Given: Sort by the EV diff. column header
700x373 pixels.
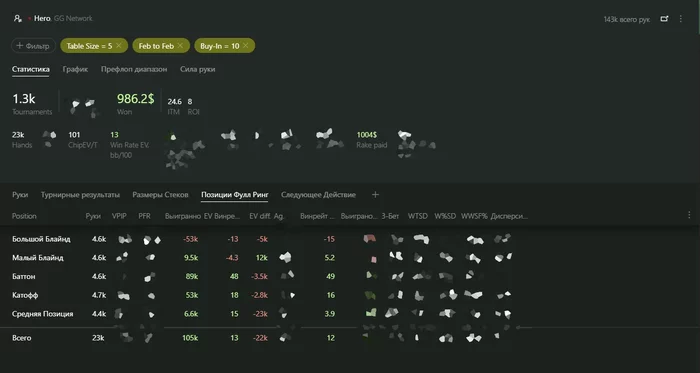Looking at the screenshot, I should pyautogui.click(x=260, y=216).
